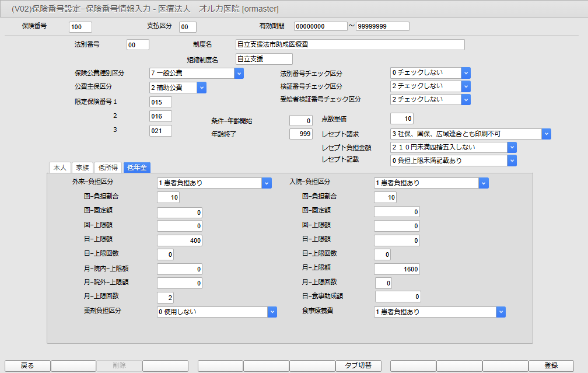Open the 外来-負担区分 dropdown
The image size is (588, 373).
[267, 183]
